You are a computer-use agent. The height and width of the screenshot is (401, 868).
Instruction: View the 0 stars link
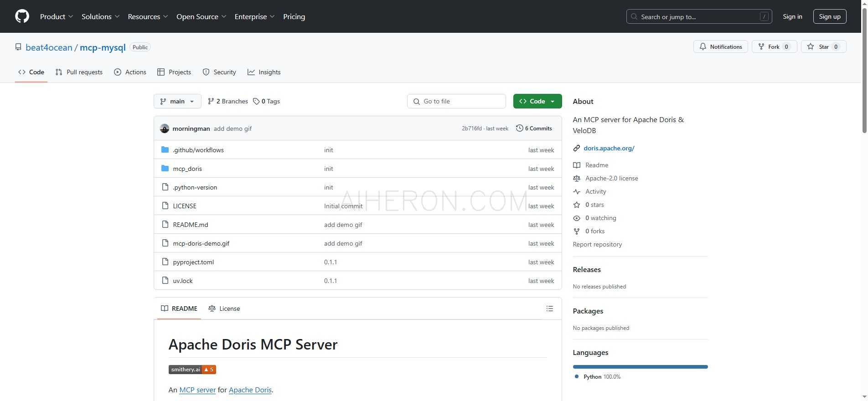pyautogui.click(x=589, y=205)
